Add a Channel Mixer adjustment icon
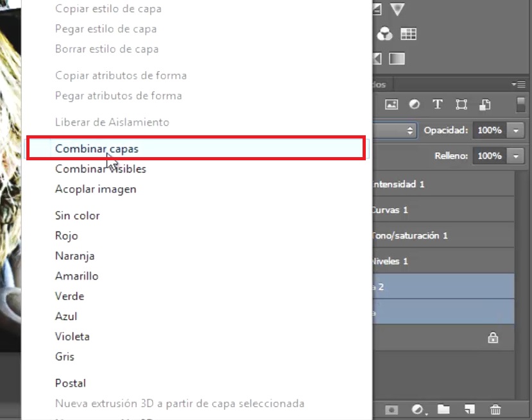532x420 pixels. 385,34
